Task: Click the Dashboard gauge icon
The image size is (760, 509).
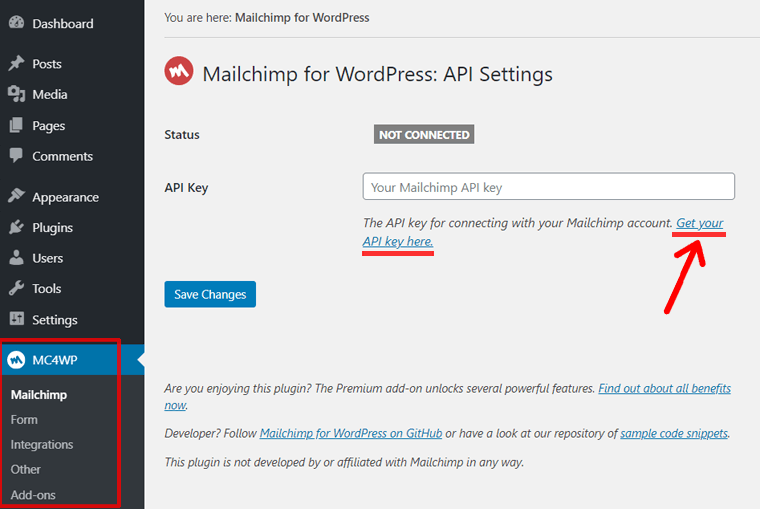Action: pyautogui.click(x=16, y=23)
